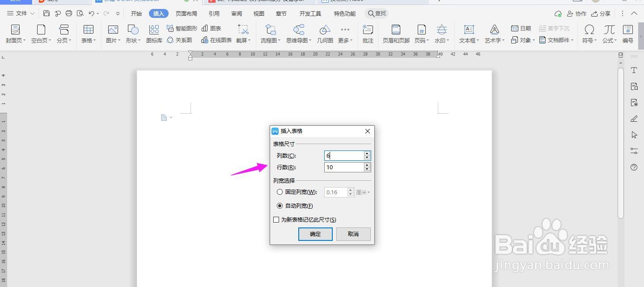Screen dimensions: 644x287
Task: Click the Table (表格) grid icon
Action: click(89, 30)
